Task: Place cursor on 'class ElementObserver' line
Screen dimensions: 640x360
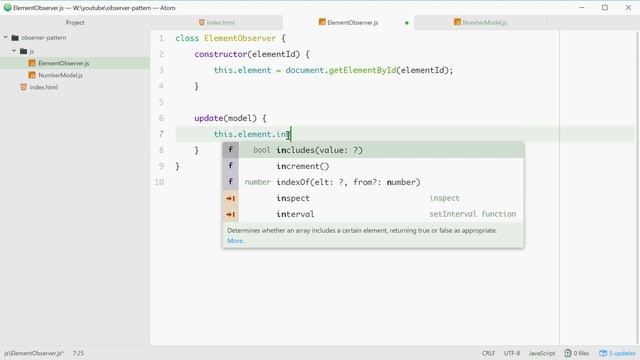Action: pos(231,38)
